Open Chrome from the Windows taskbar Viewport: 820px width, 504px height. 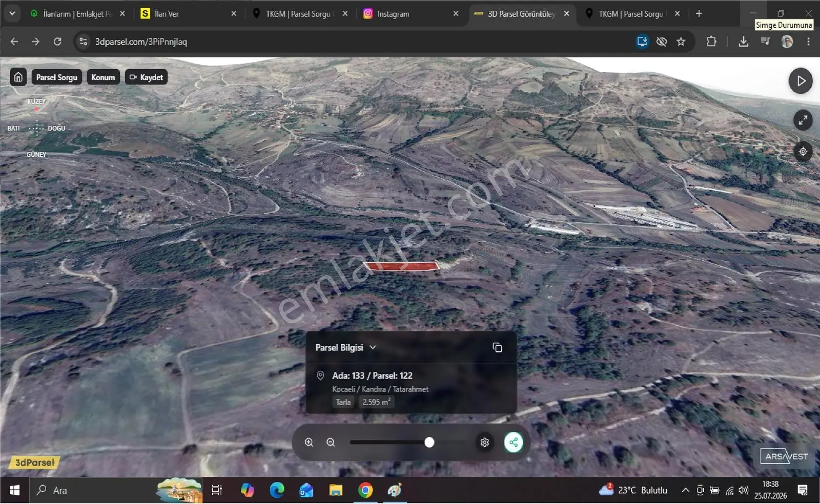click(x=365, y=491)
